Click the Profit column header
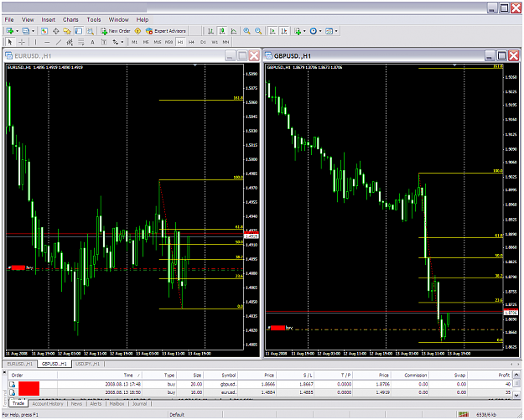524x420 pixels. tap(490, 376)
